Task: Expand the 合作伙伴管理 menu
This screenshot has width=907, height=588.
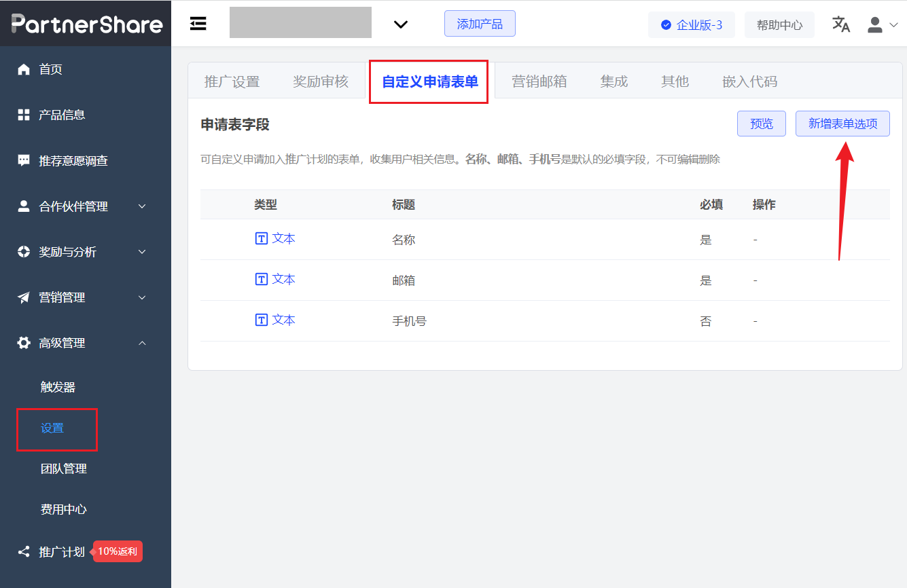Action: click(x=141, y=206)
